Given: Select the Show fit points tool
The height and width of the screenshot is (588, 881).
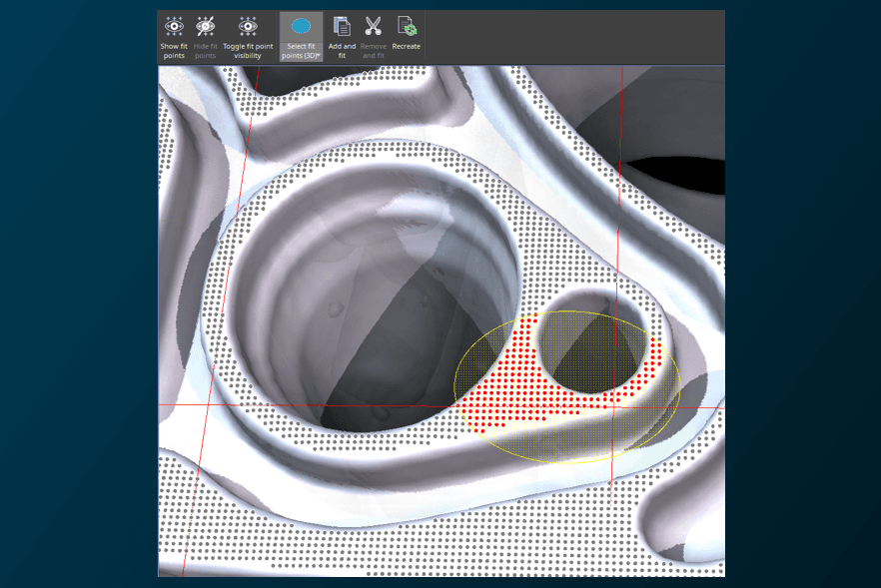Looking at the screenshot, I should (174, 27).
